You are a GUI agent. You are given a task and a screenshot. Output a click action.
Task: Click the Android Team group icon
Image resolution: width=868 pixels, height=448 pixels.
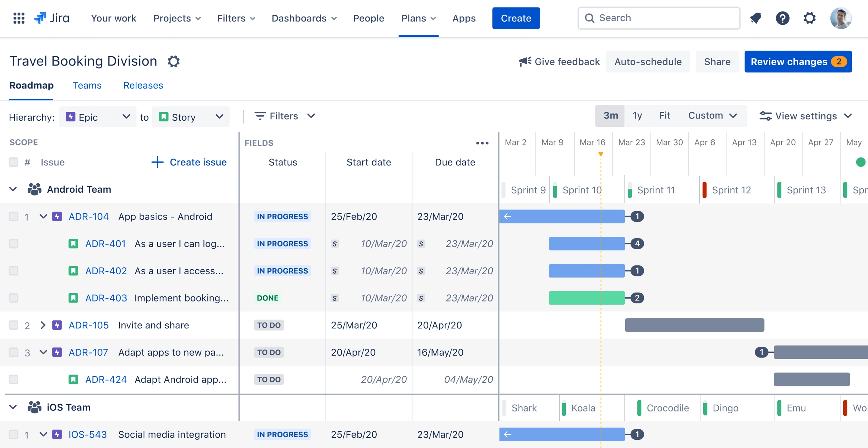pyautogui.click(x=34, y=189)
